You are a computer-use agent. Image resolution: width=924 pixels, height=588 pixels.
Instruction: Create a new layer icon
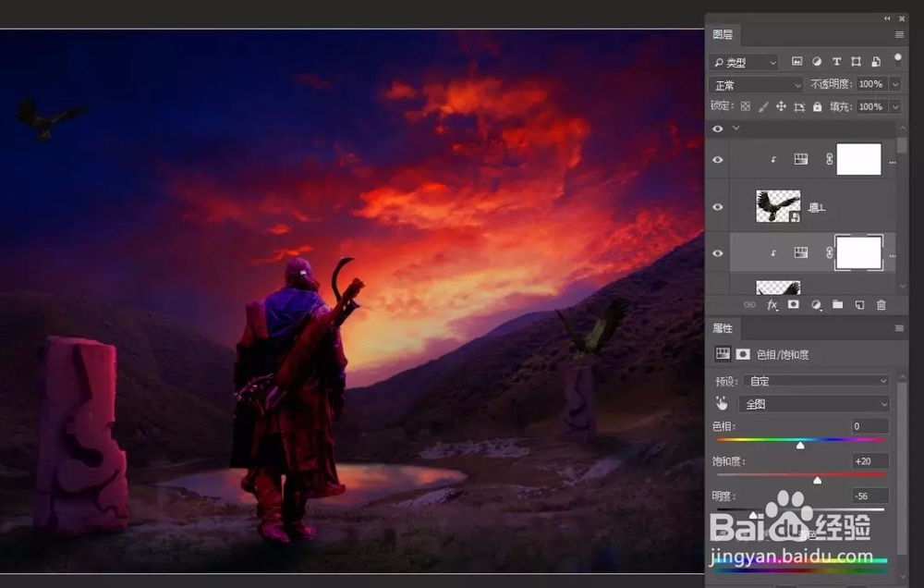point(859,305)
